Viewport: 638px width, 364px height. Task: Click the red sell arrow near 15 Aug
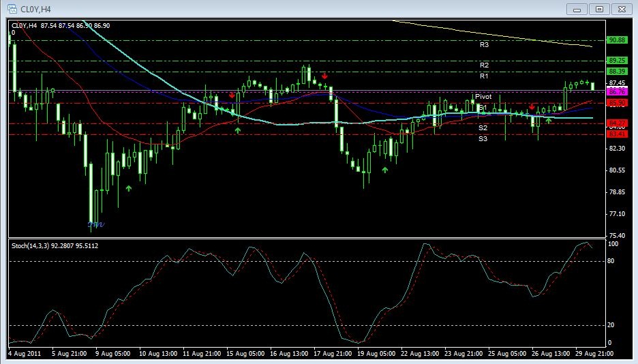[x=232, y=95]
